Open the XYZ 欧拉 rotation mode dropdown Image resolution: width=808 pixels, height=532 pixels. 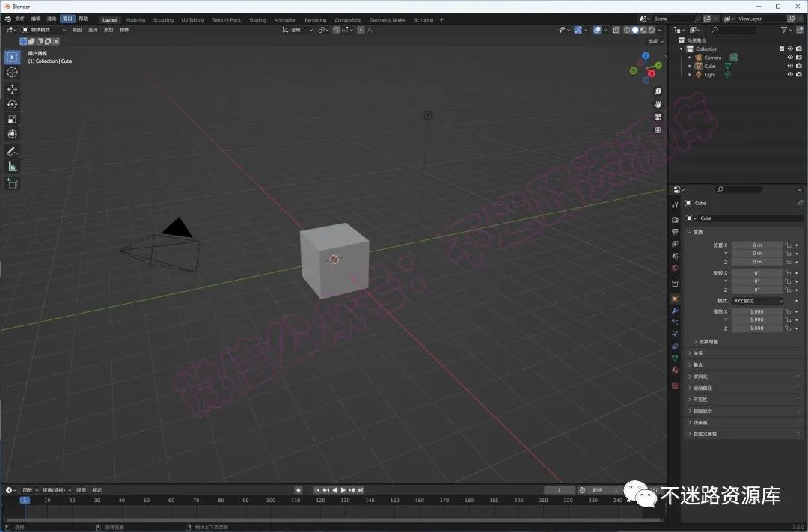[757, 301]
